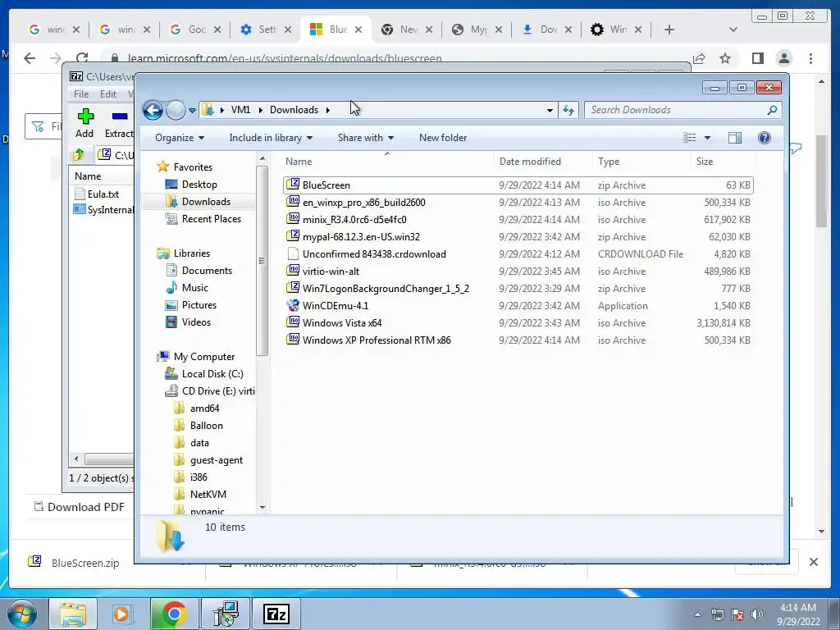Select mypal-68.12.3.en-US.win32 archive

[x=518, y=237]
